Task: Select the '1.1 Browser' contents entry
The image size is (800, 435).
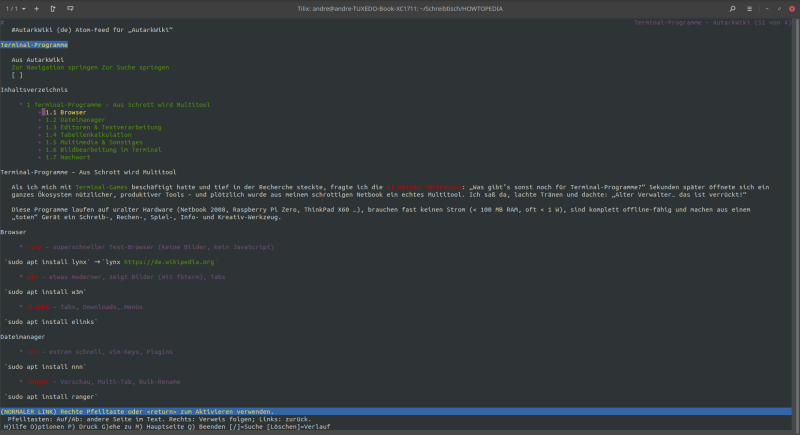Action: [x=66, y=112]
